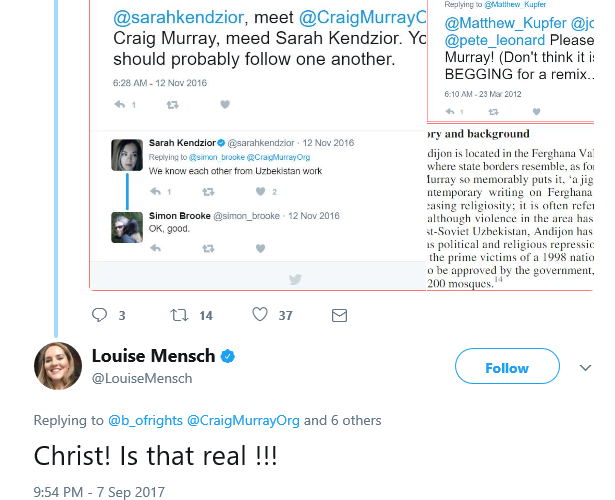Click the @CraigMurrayOrg reply mention
The image size is (615, 500).
point(243,420)
